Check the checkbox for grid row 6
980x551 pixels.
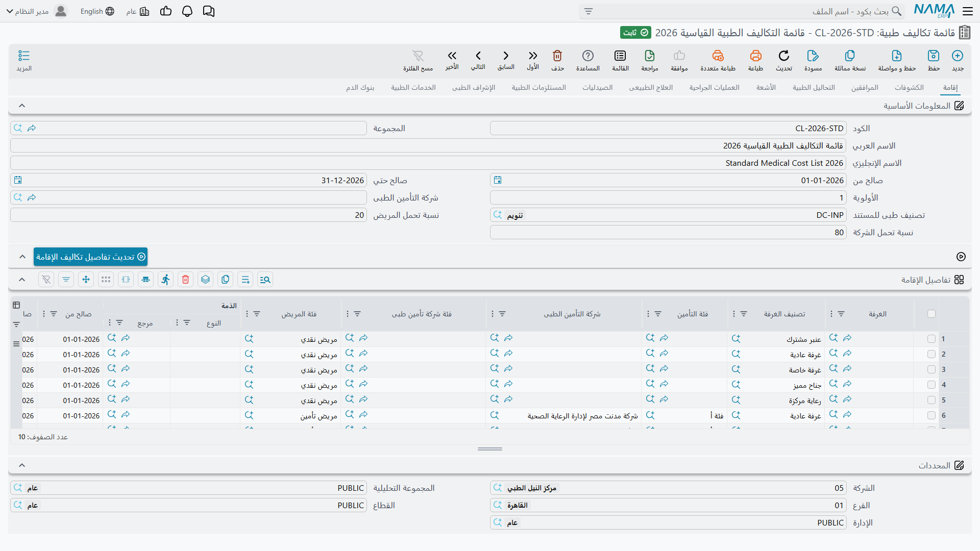932,415
